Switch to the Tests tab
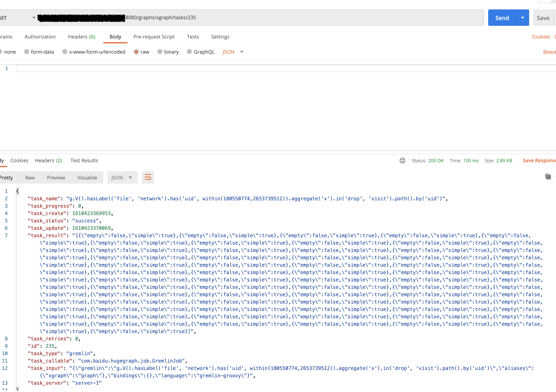 (193, 37)
